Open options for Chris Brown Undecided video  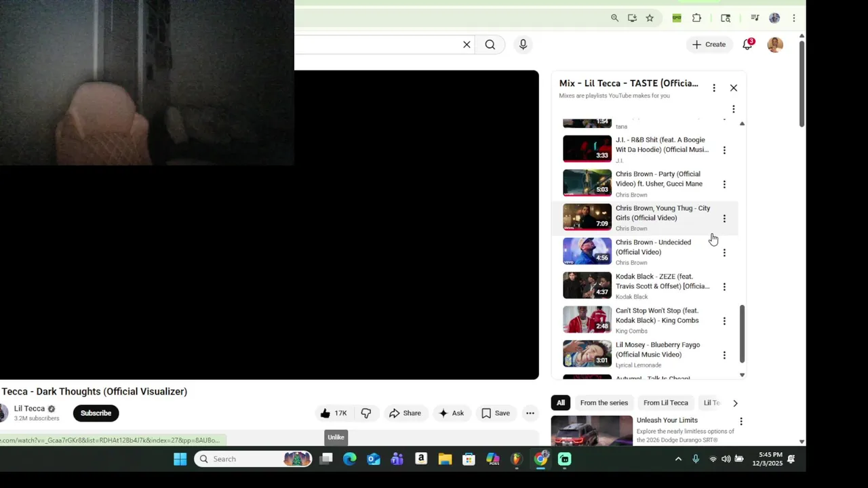coord(724,253)
